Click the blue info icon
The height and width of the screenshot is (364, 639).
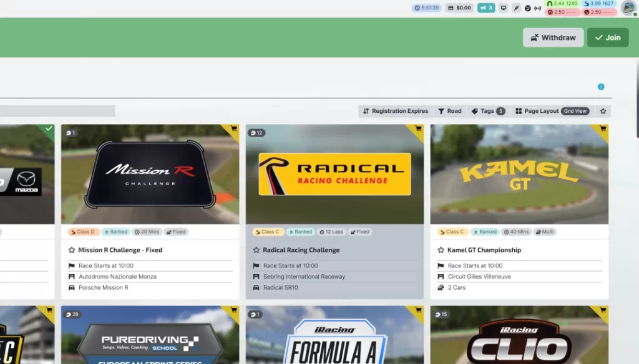[601, 87]
